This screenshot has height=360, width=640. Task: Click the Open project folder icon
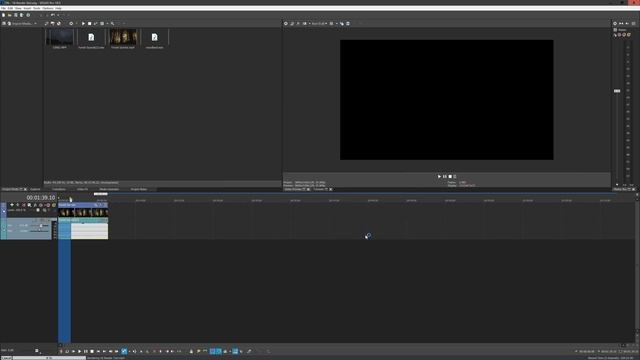pos(9,15)
